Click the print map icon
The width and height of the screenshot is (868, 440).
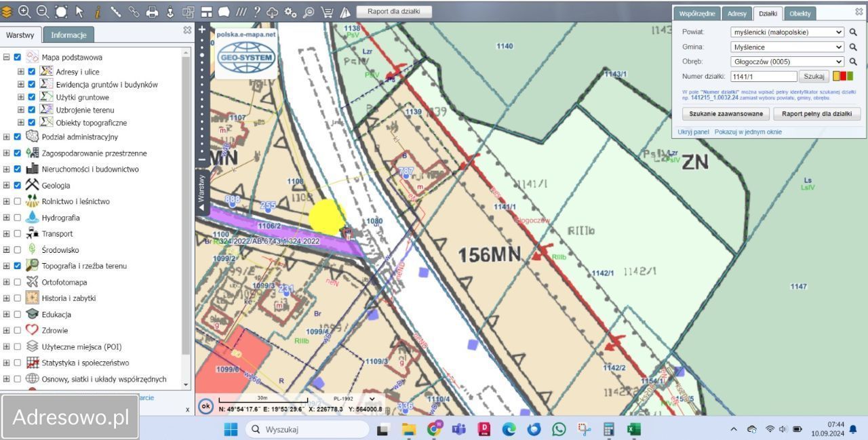point(152,12)
